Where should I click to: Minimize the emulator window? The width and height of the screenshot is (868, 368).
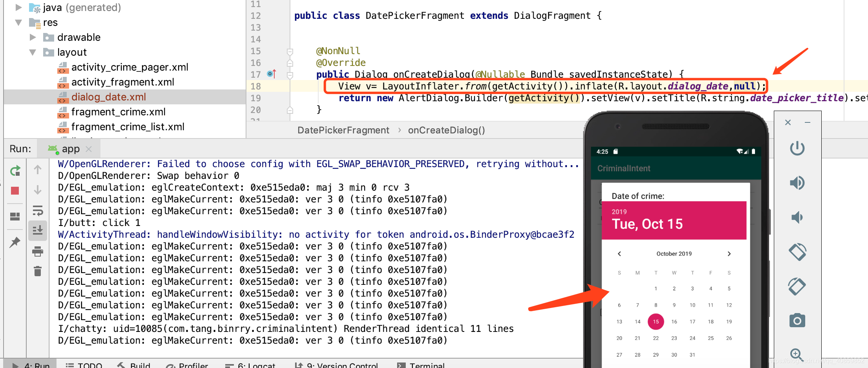coord(808,122)
